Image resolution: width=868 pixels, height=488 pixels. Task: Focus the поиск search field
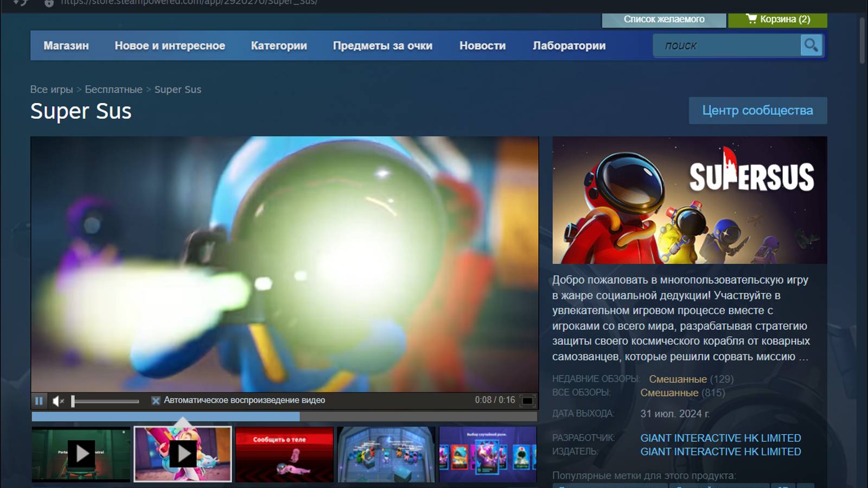coord(727,46)
